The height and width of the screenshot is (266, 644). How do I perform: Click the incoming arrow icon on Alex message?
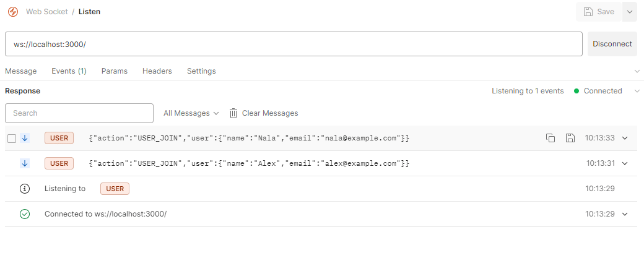[25, 163]
